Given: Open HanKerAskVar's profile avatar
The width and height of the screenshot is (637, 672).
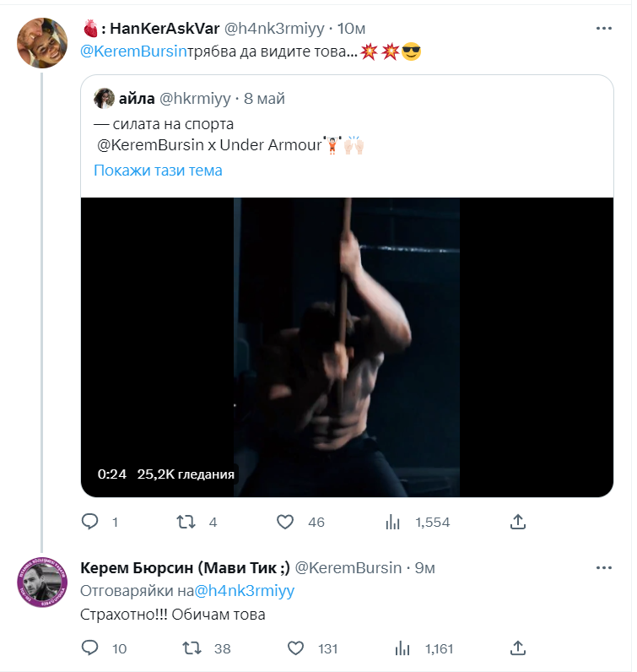Looking at the screenshot, I should click(42, 42).
